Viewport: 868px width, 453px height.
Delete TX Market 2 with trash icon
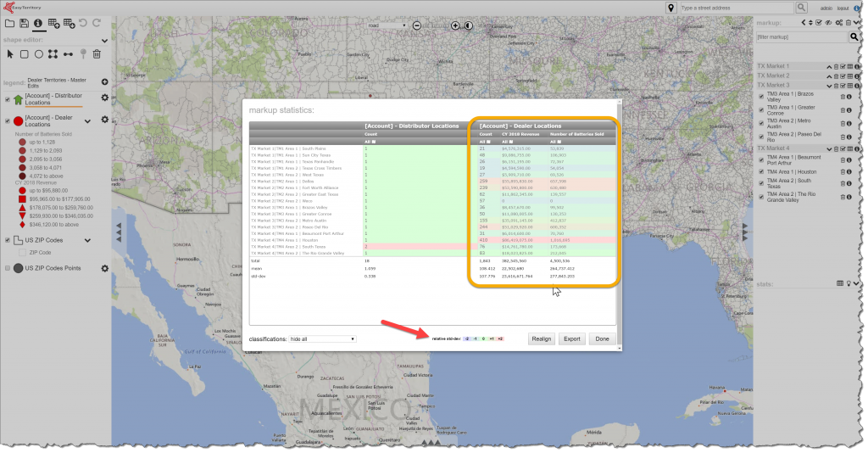coord(837,75)
